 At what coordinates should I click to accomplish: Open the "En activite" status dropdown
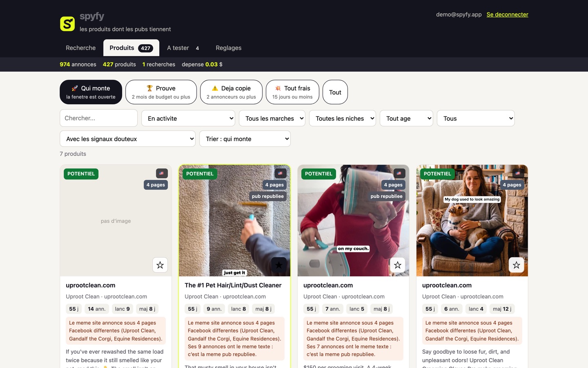click(x=188, y=118)
